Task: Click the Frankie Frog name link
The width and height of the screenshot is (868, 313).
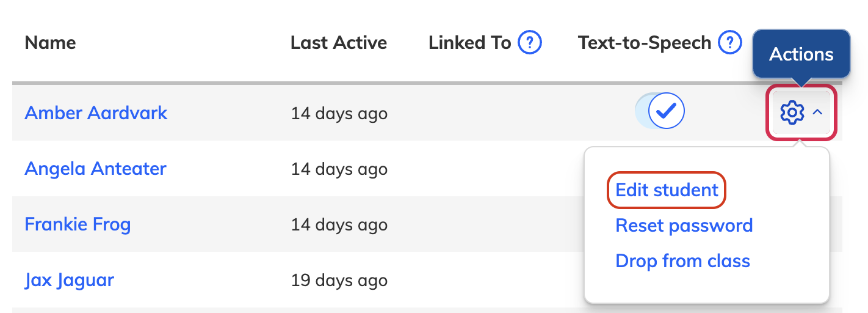Action: coord(78,224)
